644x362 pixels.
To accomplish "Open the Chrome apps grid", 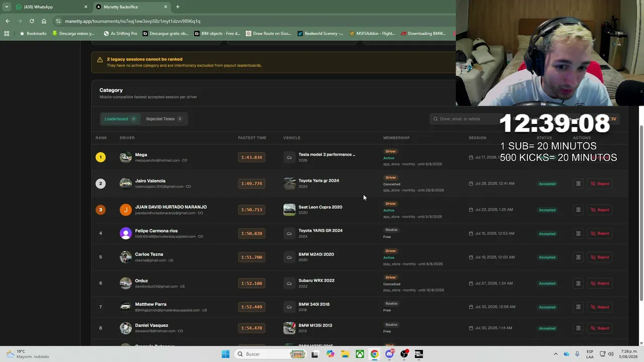I will point(7,34).
